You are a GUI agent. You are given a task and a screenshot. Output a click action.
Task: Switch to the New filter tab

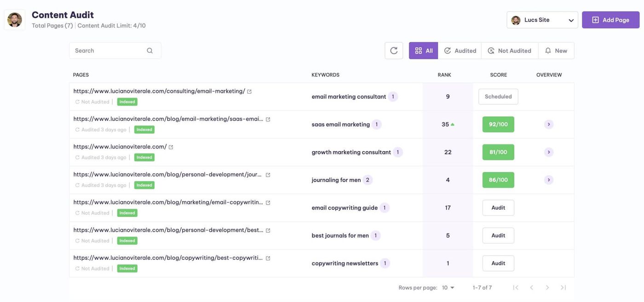pyautogui.click(x=556, y=51)
